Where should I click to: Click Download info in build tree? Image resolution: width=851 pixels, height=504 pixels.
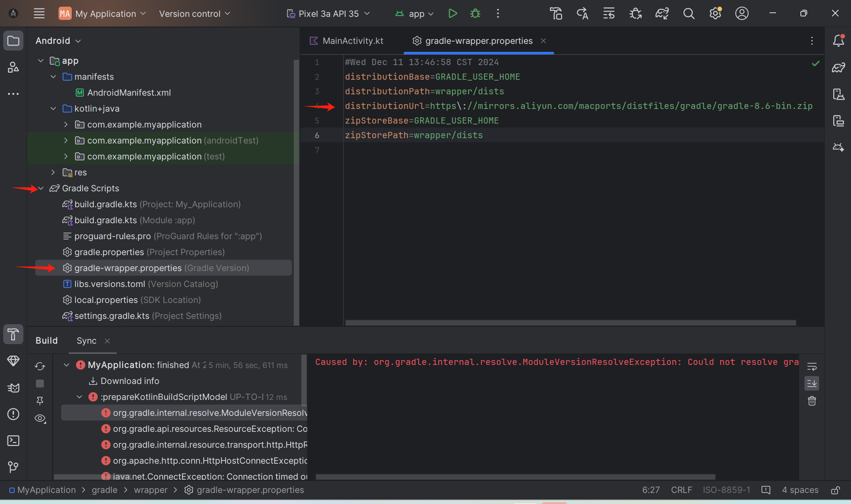point(129,381)
